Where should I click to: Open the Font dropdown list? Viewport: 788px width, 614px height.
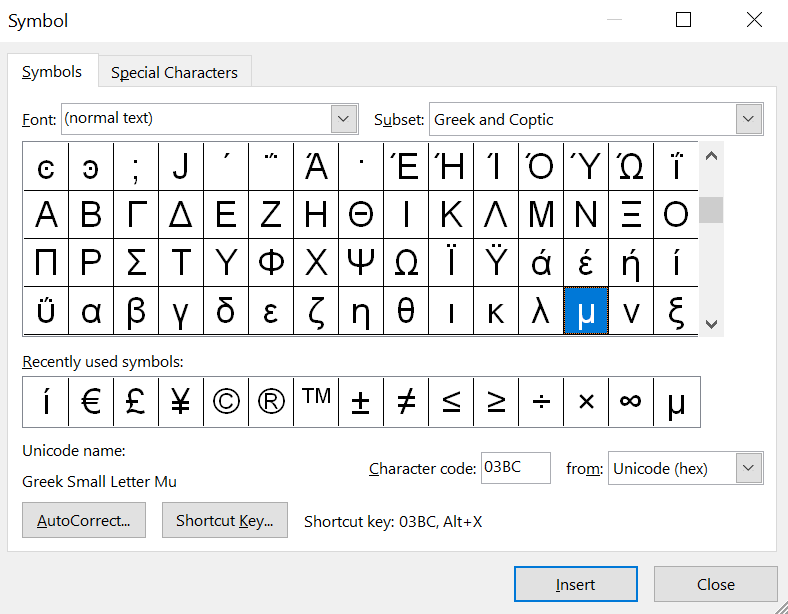(x=344, y=119)
